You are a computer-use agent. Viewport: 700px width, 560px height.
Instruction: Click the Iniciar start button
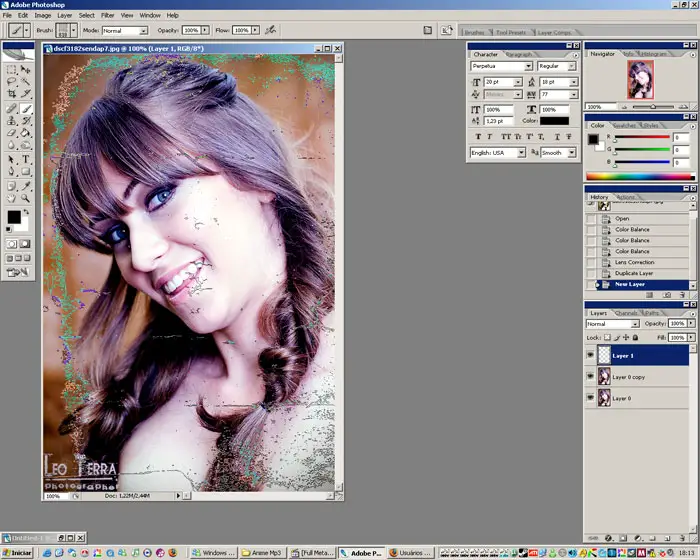click(17, 552)
